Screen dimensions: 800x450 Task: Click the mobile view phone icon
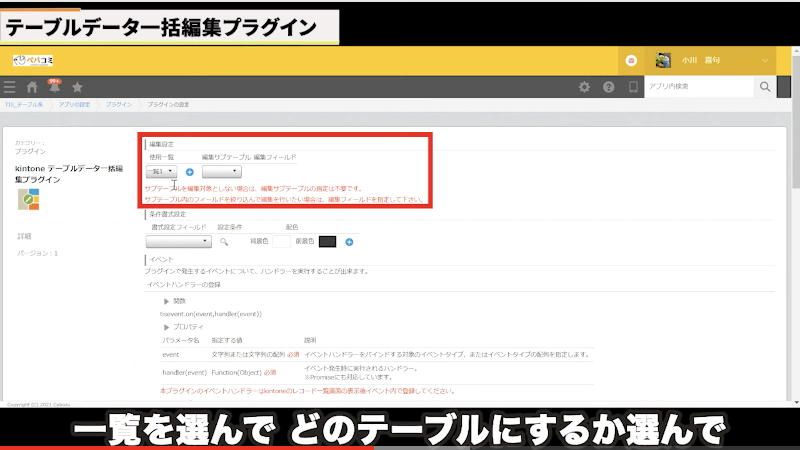tap(632, 88)
